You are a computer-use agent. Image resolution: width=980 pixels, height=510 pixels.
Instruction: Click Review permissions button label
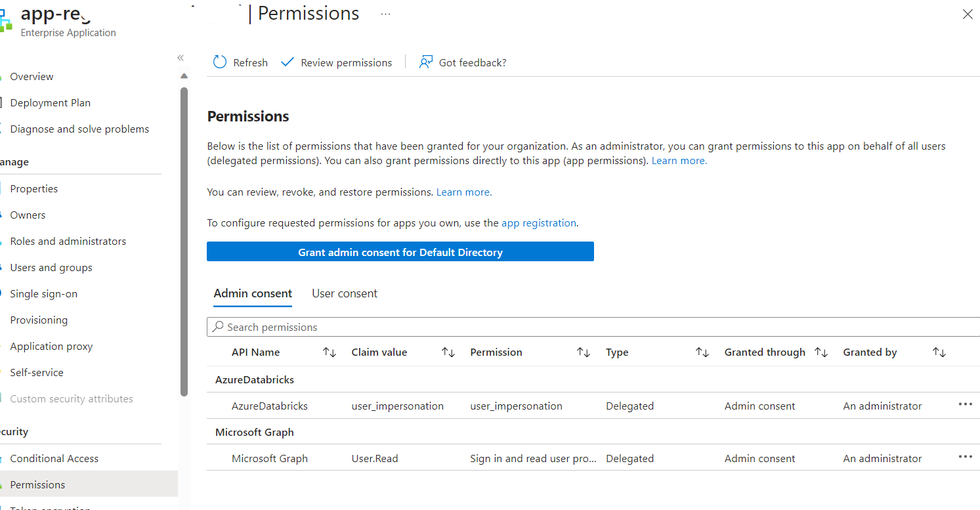click(347, 63)
